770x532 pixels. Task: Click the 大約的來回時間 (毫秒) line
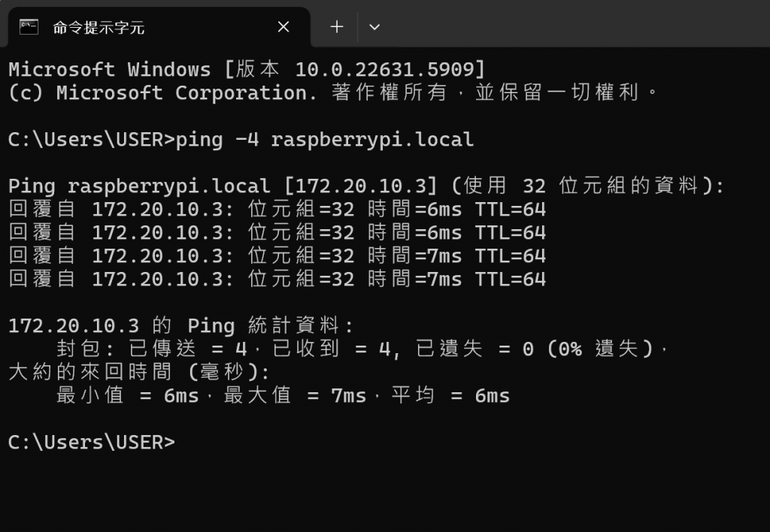click(138, 372)
